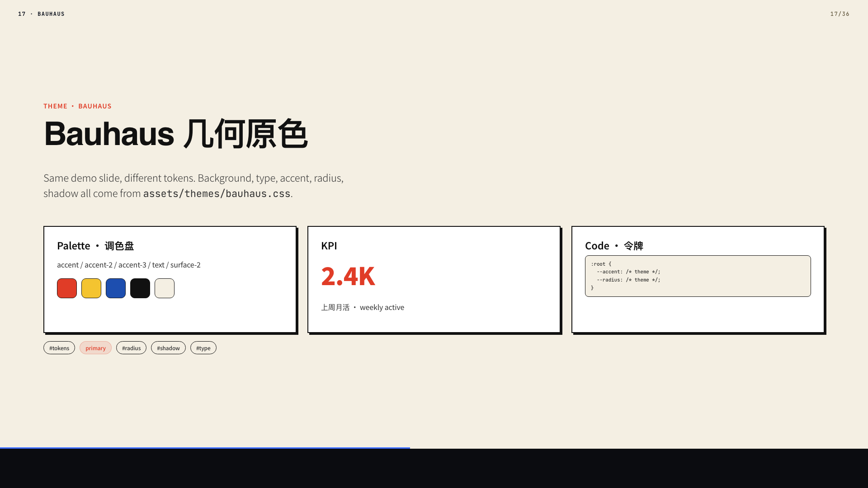The height and width of the screenshot is (488, 868).
Task: Click the blue accent-3 swatch
Action: [x=116, y=288]
